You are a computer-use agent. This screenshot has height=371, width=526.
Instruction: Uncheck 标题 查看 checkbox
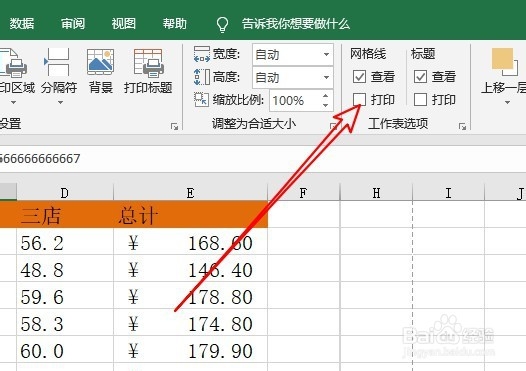[420, 77]
